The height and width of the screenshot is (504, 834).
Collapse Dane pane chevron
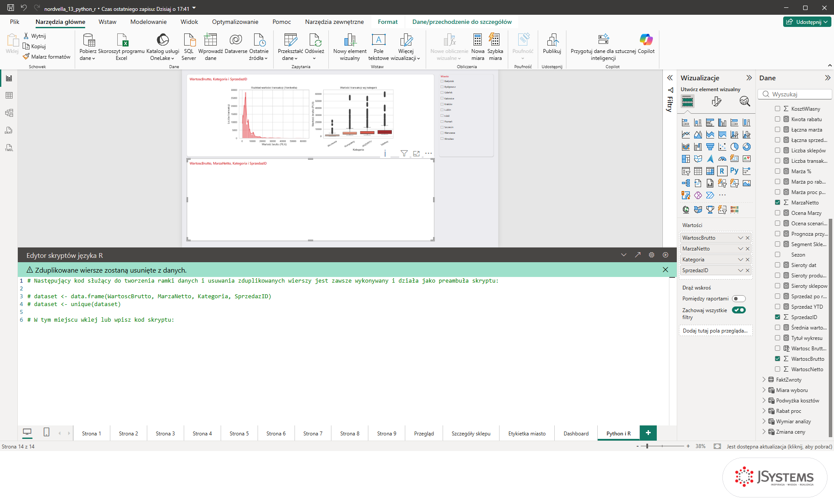(827, 78)
